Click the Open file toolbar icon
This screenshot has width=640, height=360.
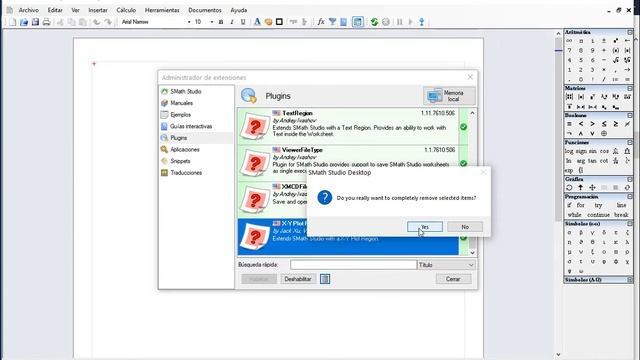coord(24,22)
